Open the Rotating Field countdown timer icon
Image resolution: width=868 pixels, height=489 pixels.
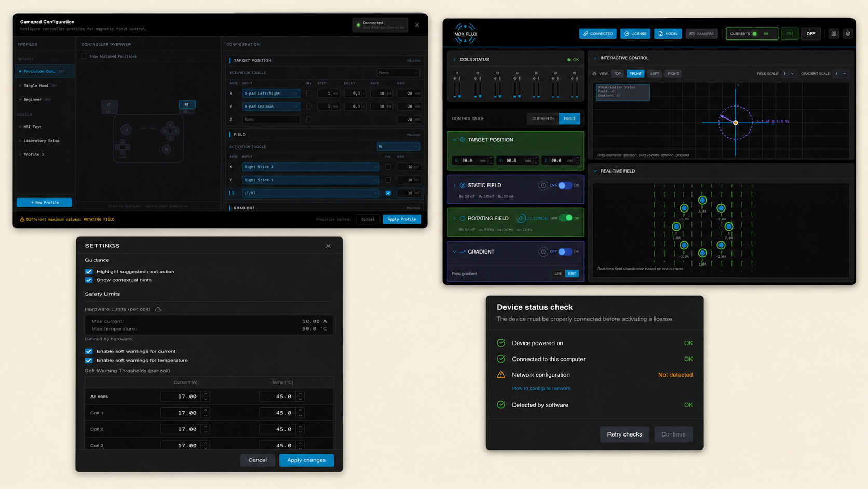coord(521,218)
